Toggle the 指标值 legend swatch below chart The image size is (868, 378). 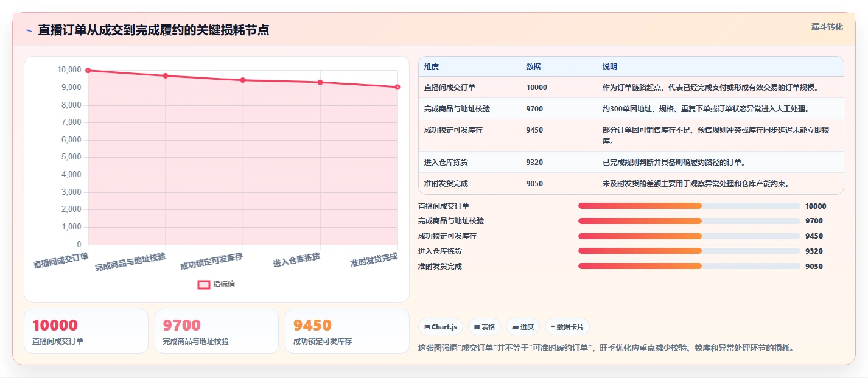click(x=204, y=284)
